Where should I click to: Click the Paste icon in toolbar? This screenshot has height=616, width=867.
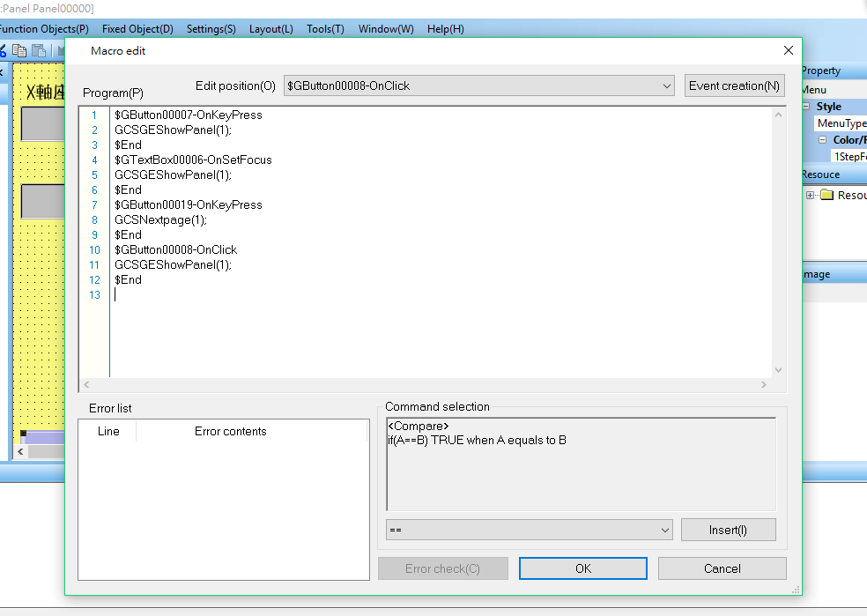pyautogui.click(x=39, y=51)
